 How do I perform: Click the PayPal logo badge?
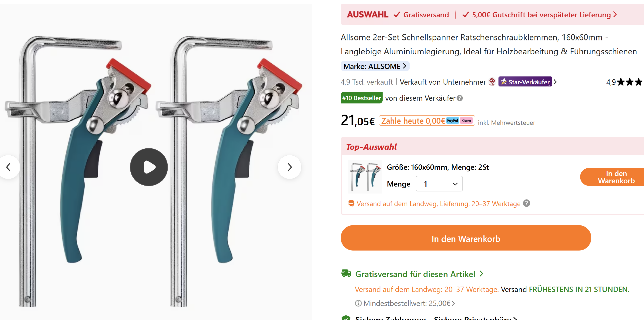(x=453, y=121)
